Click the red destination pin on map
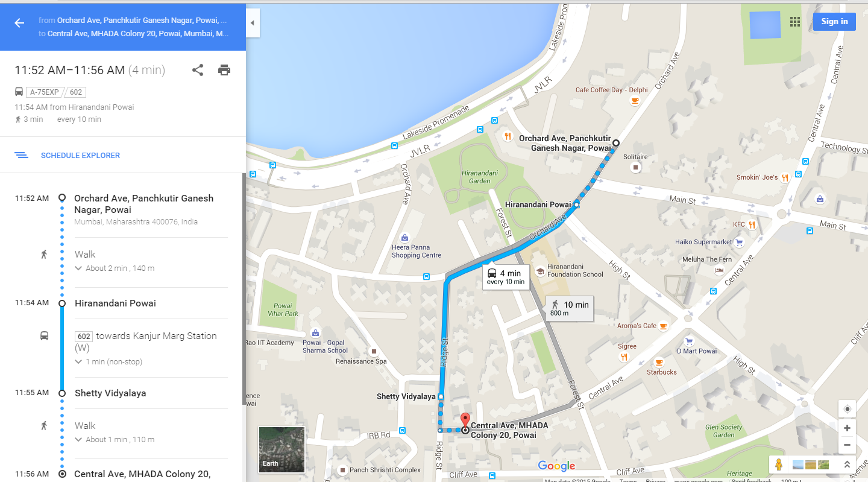868x482 pixels. click(465, 420)
